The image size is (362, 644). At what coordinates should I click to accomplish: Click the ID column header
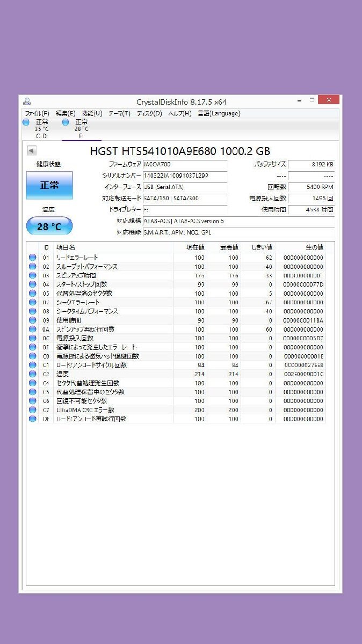coord(46,247)
